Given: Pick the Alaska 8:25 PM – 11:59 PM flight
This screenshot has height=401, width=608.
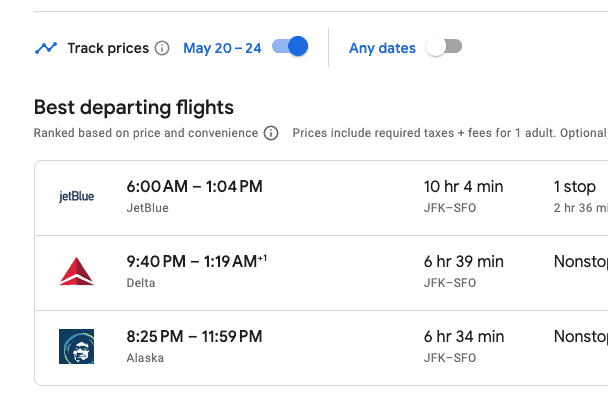Looking at the screenshot, I should coord(194,336).
